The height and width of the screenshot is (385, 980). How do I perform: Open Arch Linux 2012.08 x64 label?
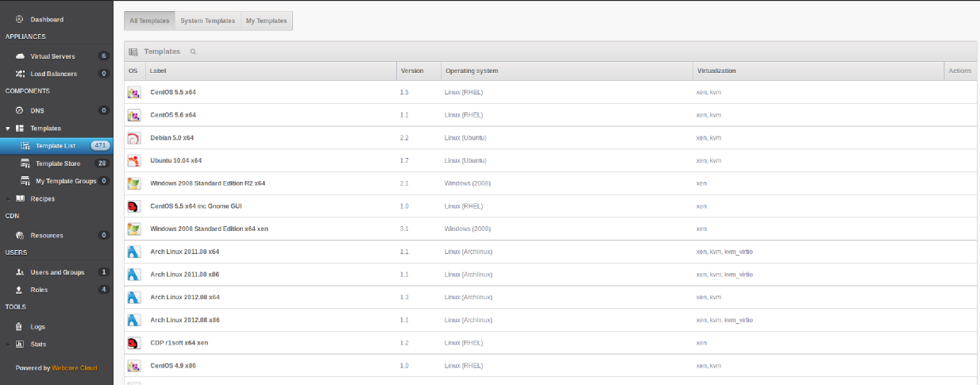coord(185,297)
